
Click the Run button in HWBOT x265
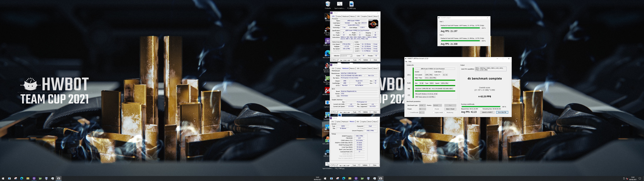pyautogui.click(x=450, y=105)
